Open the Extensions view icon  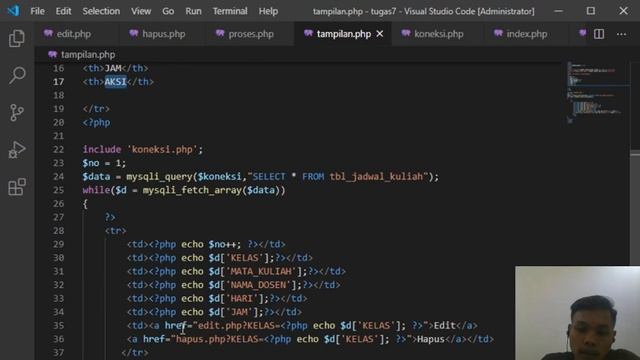[x=17, y=187]
